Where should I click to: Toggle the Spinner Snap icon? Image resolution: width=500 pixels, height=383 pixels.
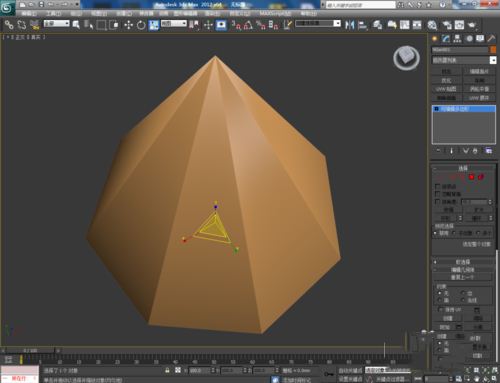pyautogui.click(x=273, y=25)
